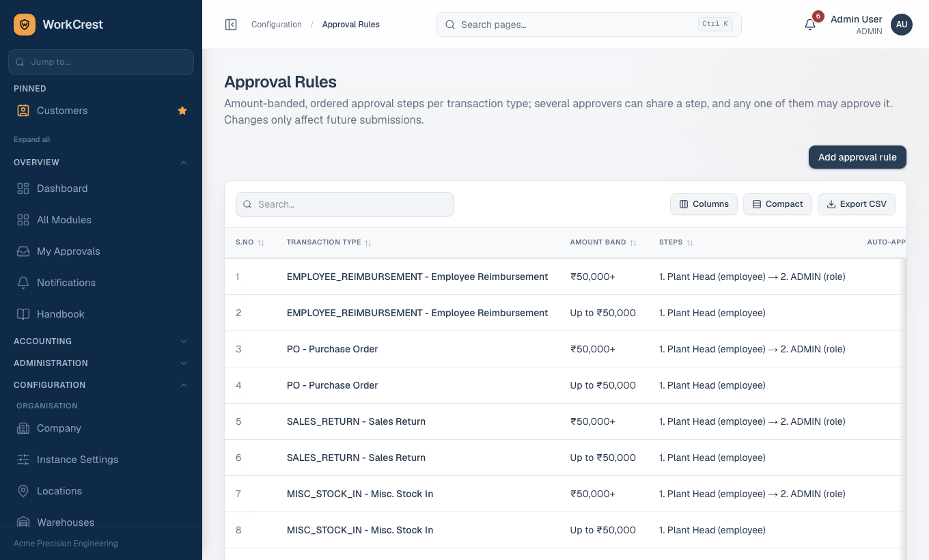This screenshot has width=929, height=560.
Task: Click the magnifier icon in table search
Action: pos(248,204)
